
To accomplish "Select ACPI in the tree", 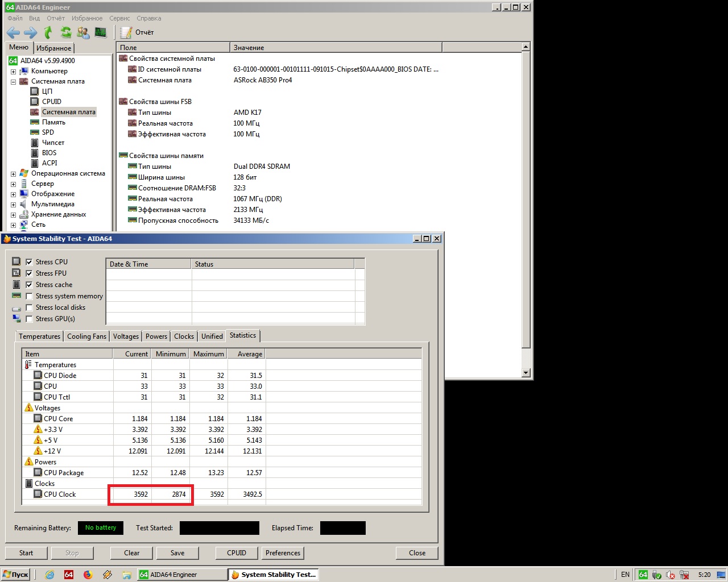I will coord(49,163).
